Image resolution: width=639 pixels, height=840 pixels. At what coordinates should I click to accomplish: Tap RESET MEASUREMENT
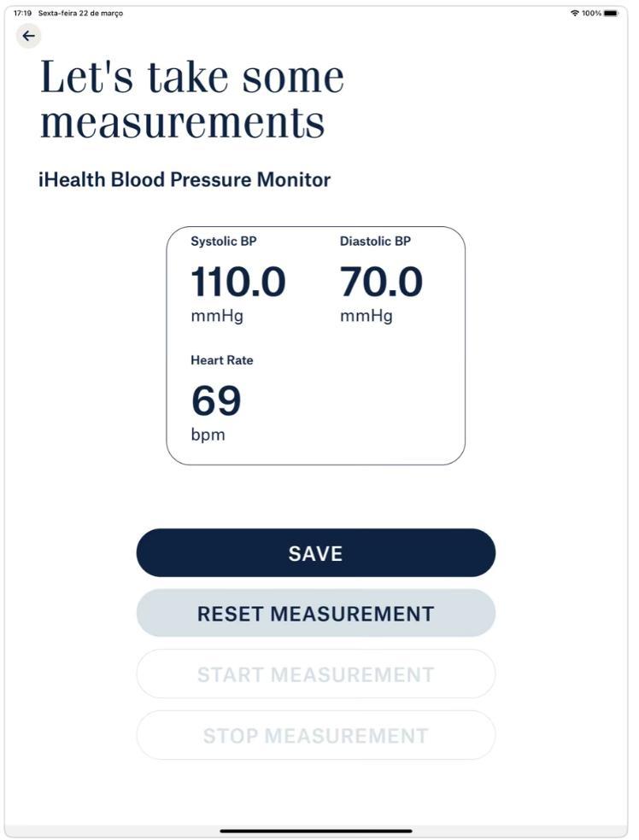point(316,613)
